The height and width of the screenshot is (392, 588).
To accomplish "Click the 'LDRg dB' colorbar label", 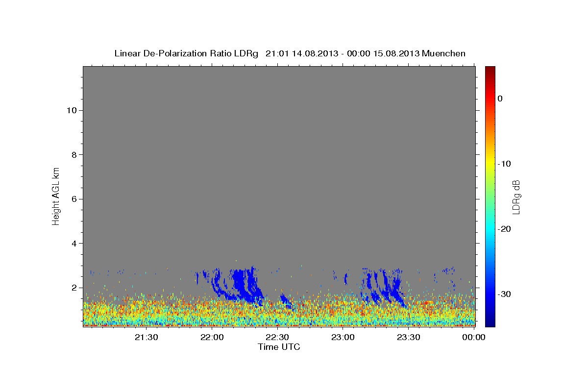I will (515, 197).
